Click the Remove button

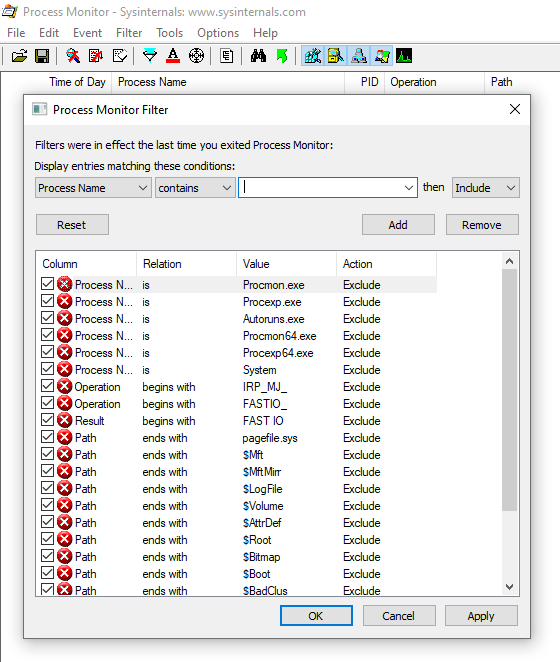[482, 225]
